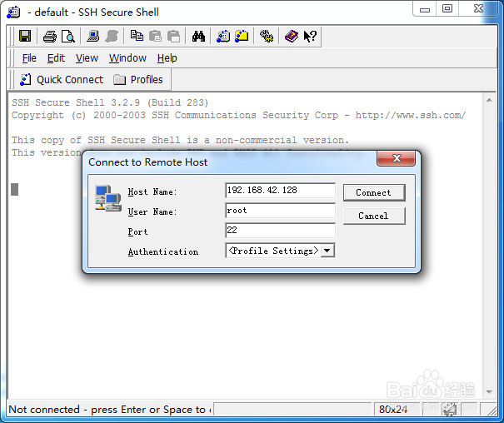Click the User Name input field
The height and width of the screenshot is (423, 504).
point(280,211)
